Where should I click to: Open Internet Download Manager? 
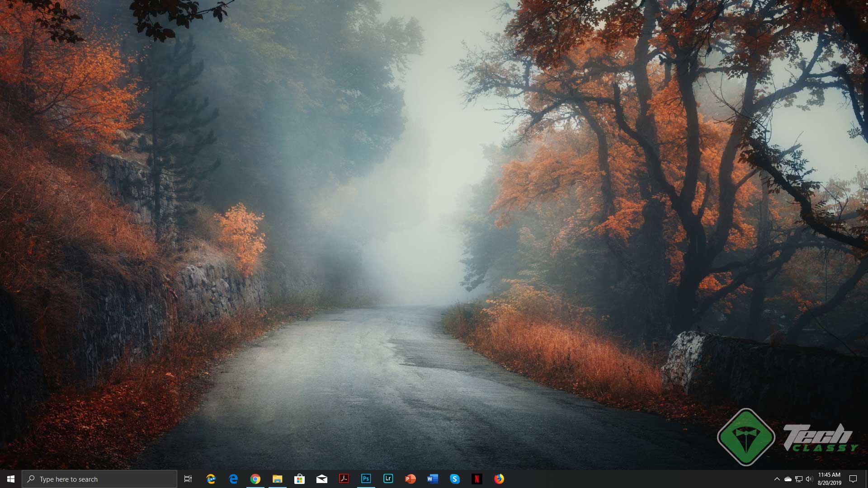tap(211, 479)
